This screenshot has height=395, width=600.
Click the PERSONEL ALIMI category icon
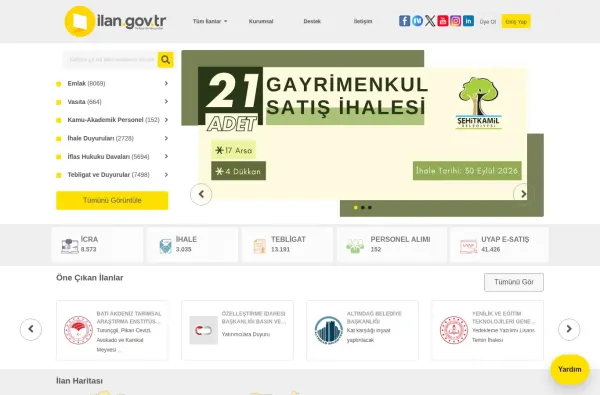coord(355,246)
